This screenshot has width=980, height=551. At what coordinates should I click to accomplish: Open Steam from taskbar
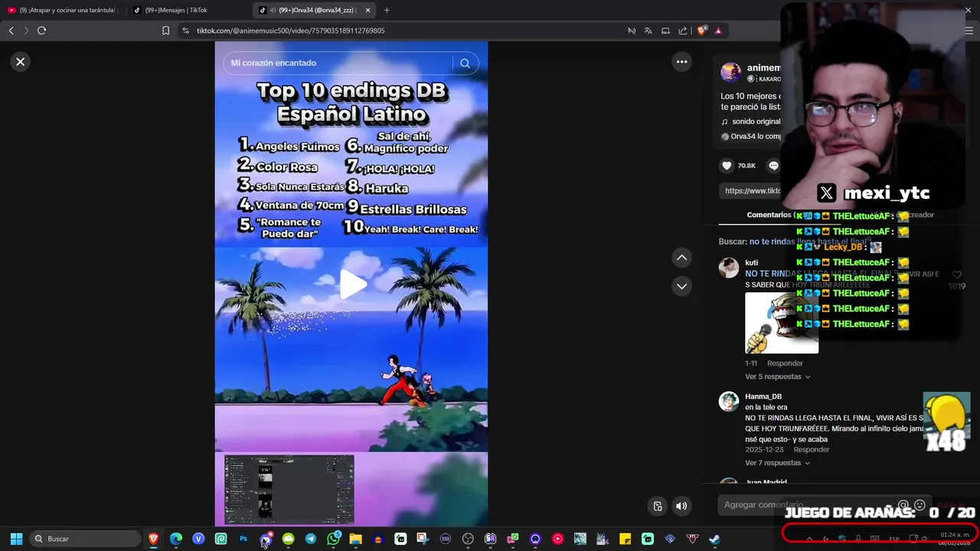pos(714,539)
